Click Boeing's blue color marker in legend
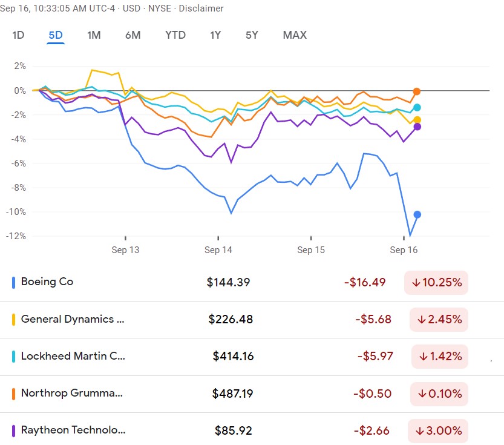 [13, 282]
